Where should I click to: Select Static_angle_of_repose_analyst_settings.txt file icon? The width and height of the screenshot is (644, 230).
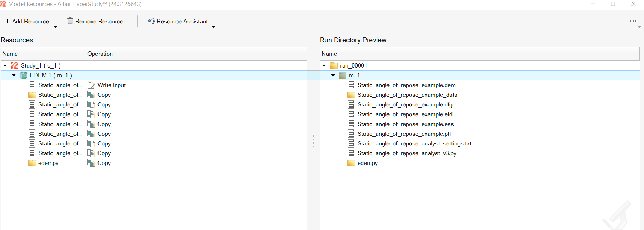[x=351, y=143]
